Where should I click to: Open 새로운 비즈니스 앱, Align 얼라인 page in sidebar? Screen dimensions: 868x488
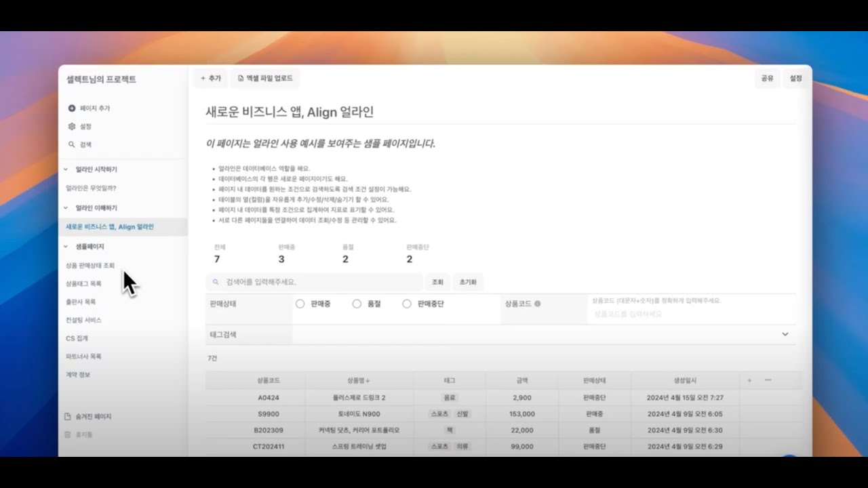(110, 227)
